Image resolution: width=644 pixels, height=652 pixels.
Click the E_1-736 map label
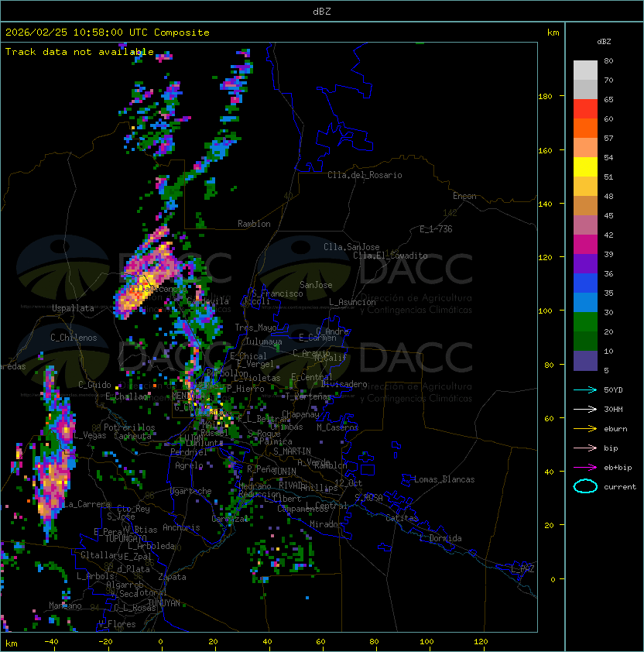[436, 229]
